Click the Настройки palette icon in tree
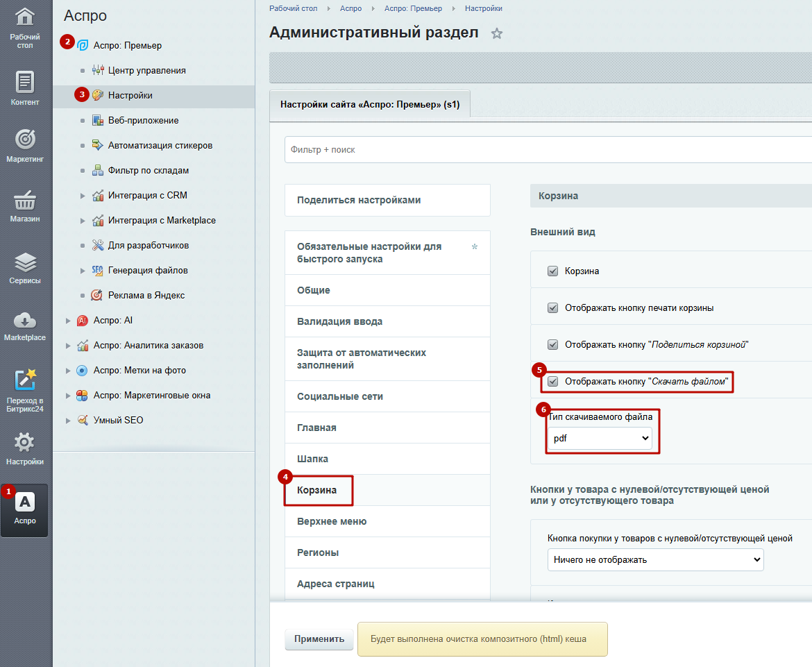Screen dimensions: 812x667 pyautogui.click(x=98, y=95)
